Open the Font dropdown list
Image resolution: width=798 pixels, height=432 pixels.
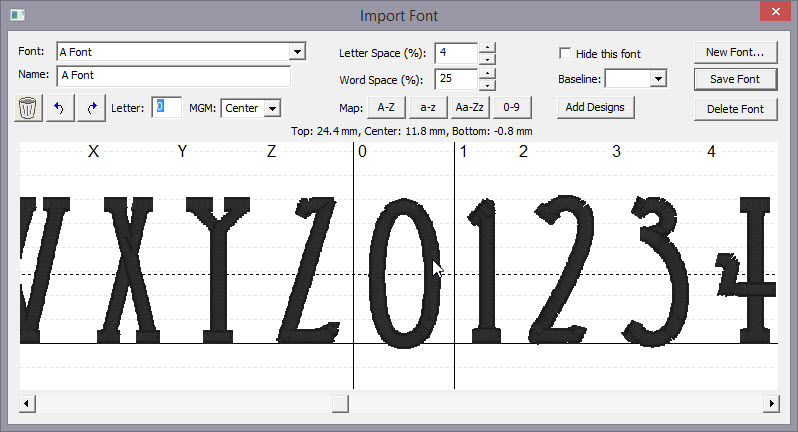(x=296, y=51)
